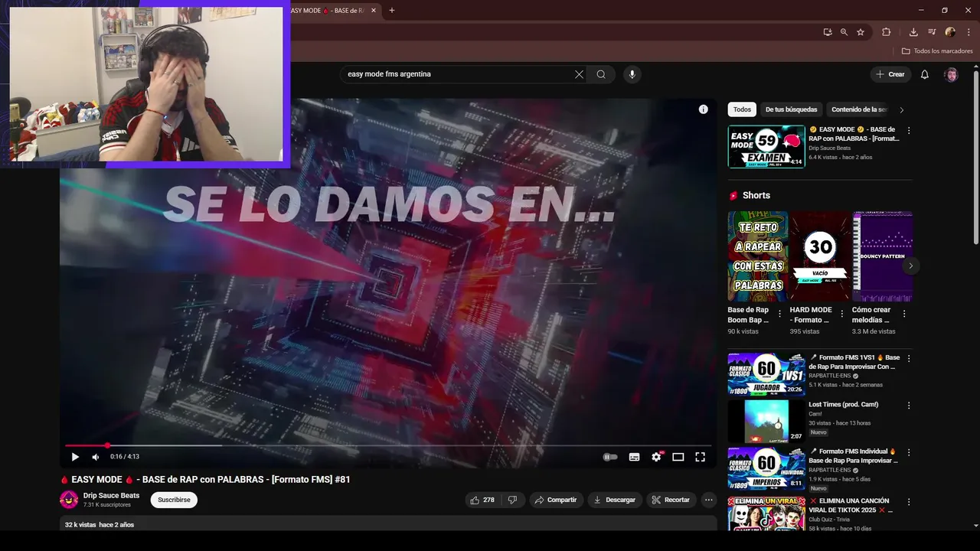The height and width of the screenshot is (551, 980).
Task: Click Descargar button
Action: coord(615,500)
